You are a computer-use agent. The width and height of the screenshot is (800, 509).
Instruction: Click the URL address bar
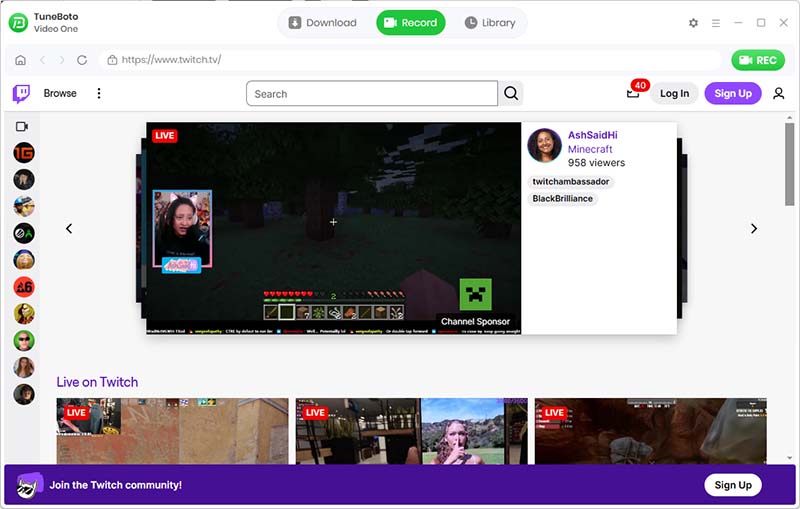[410, 60]
